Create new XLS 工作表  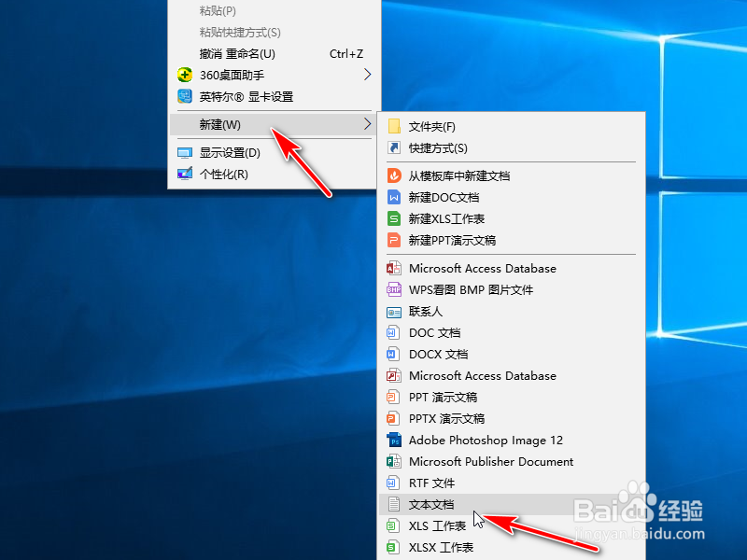tap(511, 525)
